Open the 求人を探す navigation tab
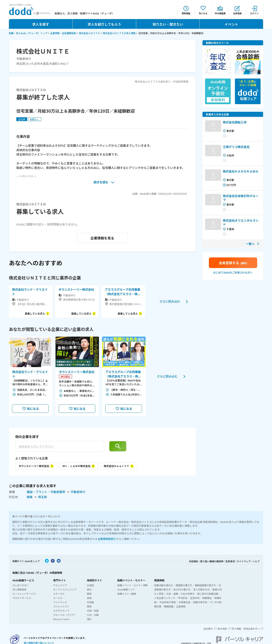The height and width of the screenshot is (644, 272). (x=40, y=24)
